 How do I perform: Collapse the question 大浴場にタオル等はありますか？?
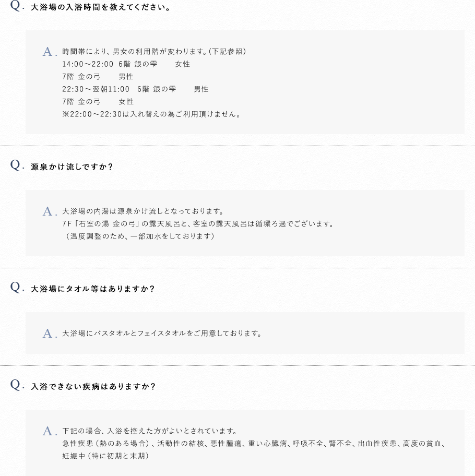[x=93, y=289]
